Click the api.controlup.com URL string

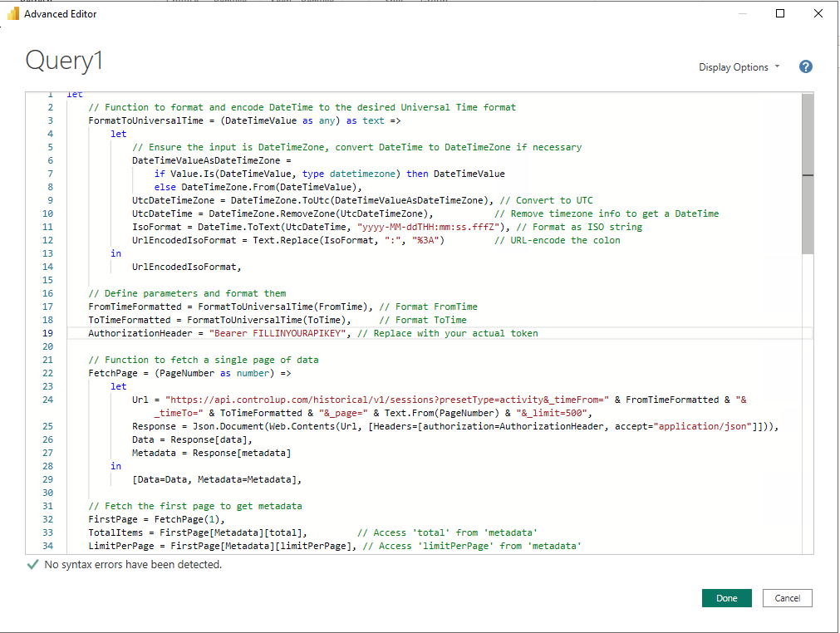[387, 400]
